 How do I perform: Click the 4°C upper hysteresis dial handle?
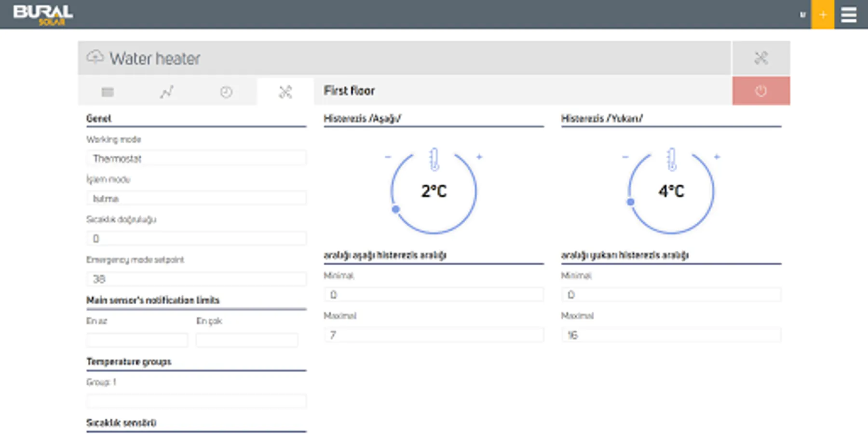coord(630,202)
